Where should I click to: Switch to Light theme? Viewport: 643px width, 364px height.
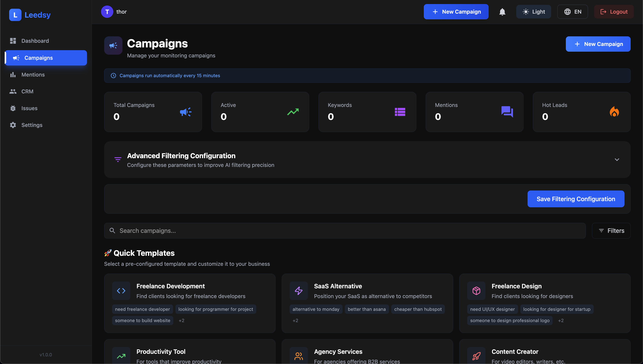533,11
